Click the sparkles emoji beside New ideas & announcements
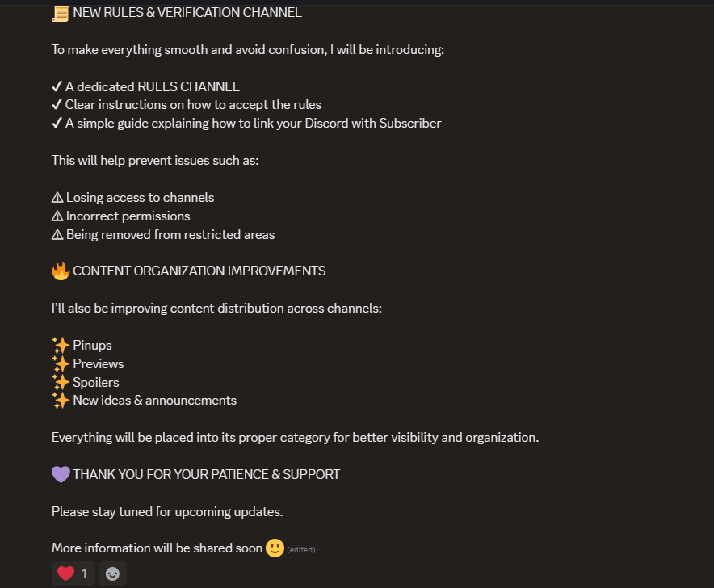The image size is (714, 588). click(61, 401)
